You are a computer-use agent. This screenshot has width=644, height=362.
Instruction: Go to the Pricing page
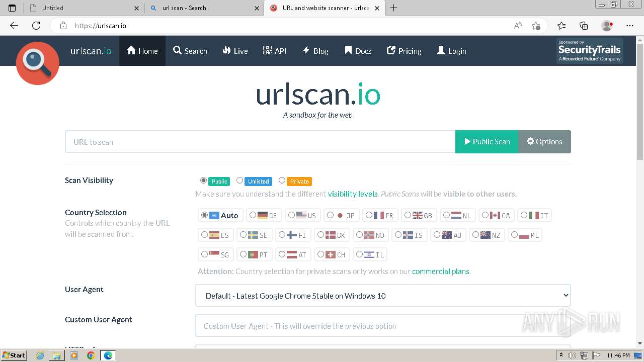404,51
